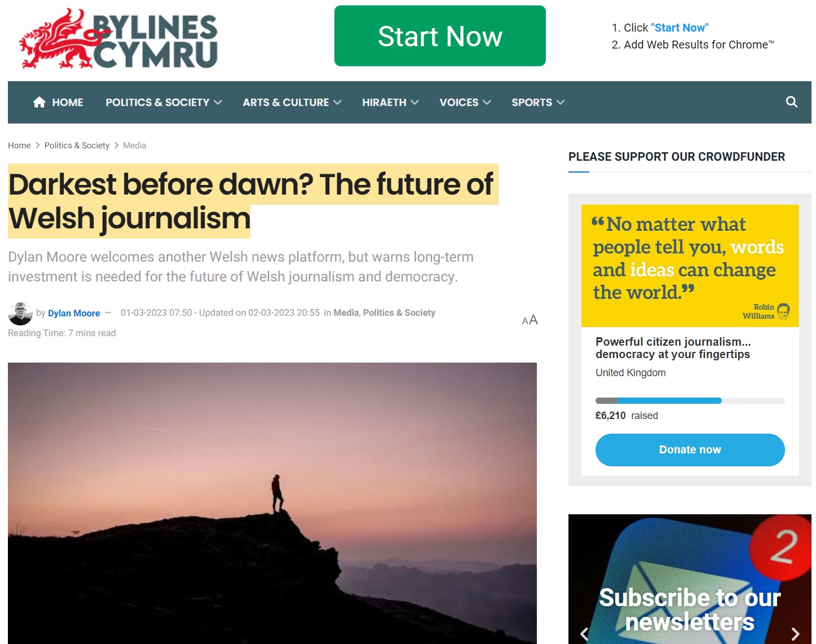Open the search magnifier icon

click(x=791, y=102)
